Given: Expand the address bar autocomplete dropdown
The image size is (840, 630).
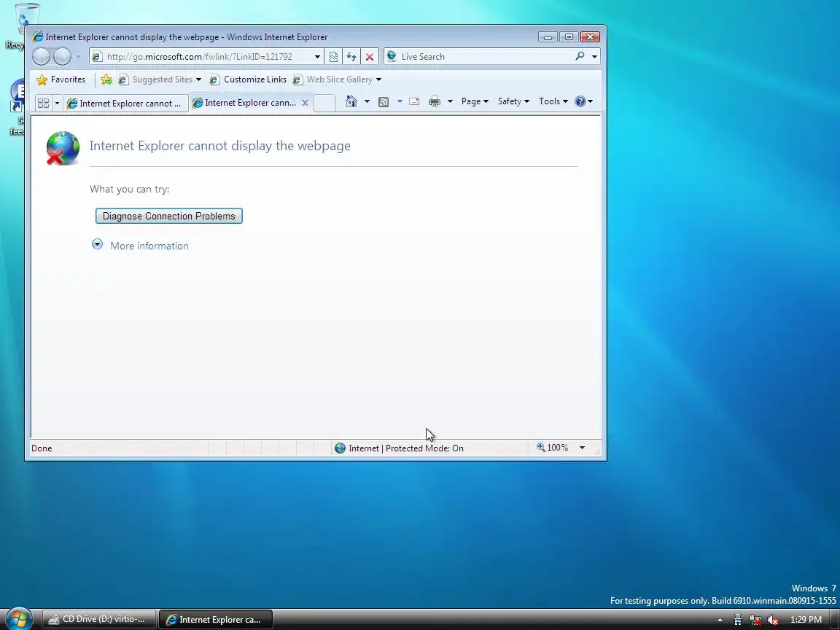Looking at the screenshot, I should (317, 56).
